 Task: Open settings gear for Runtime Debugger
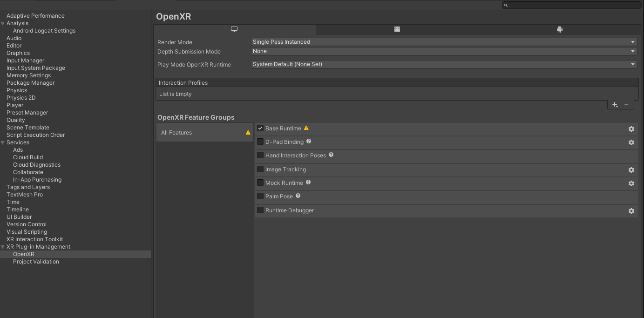[631, 211]
